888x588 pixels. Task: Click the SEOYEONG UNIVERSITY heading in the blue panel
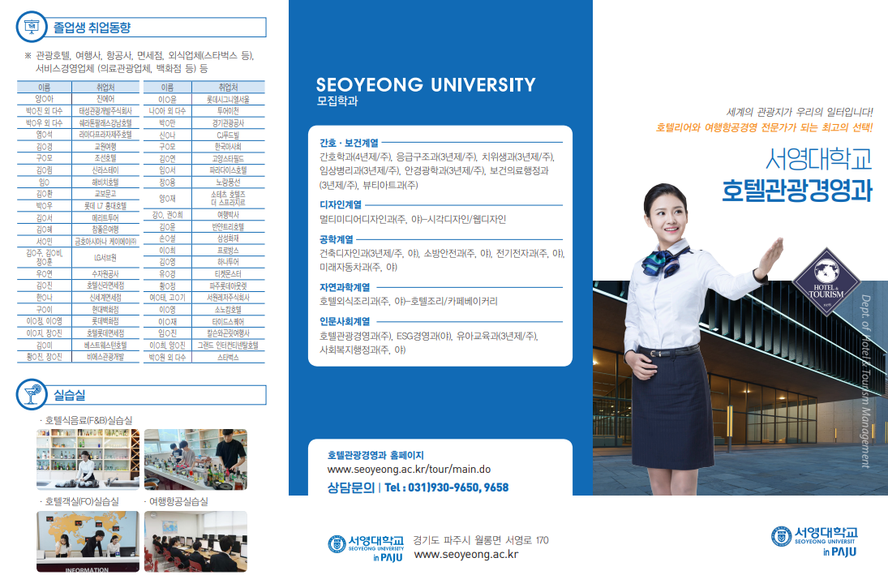pyautogui.click(x=426, y=85)
